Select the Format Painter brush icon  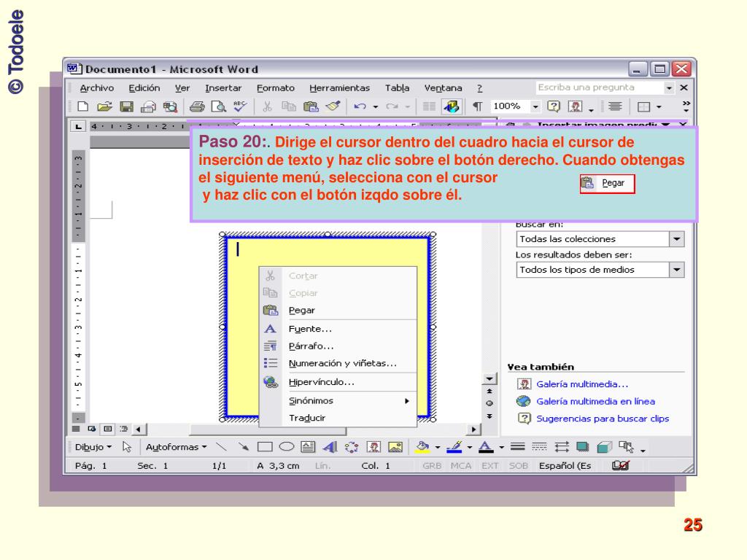click(x=333, y=106)
